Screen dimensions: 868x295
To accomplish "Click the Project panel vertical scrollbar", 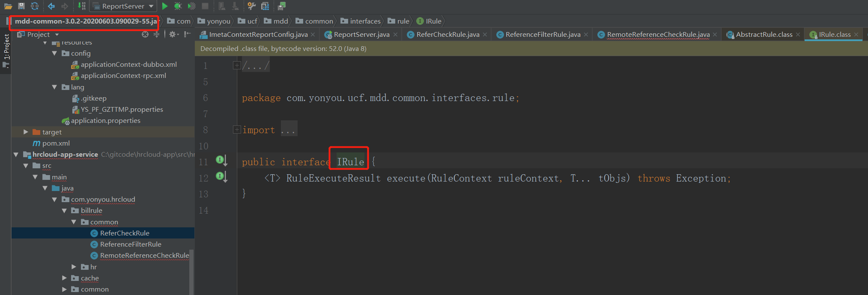I will pos(191,272).
